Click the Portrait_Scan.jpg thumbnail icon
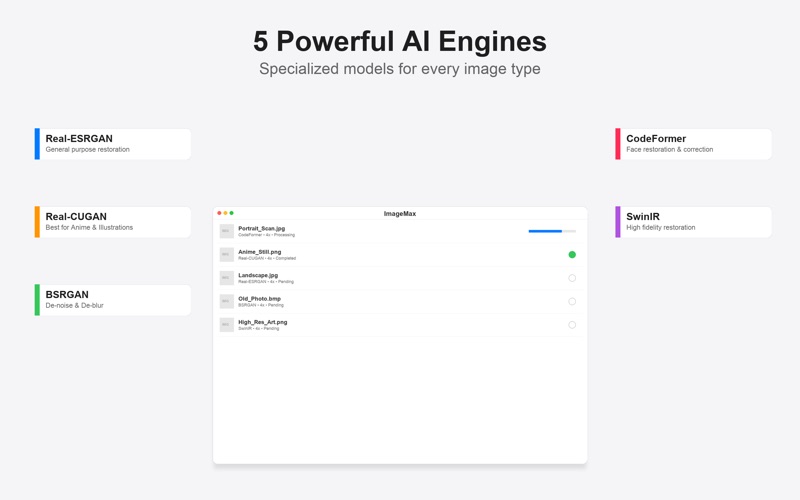 tap(227, 231)
